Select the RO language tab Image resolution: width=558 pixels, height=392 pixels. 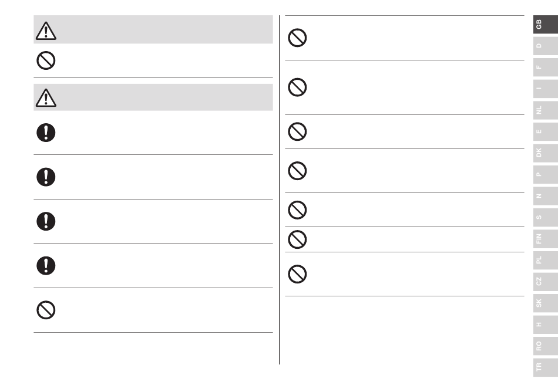tap(546, 346)
